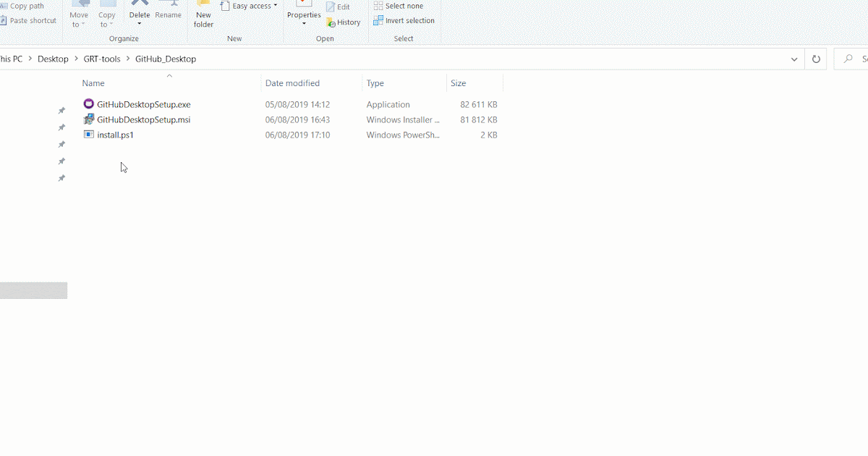868x456 pixels.
Task: Click Invert selection in the ribbon
Action: point(404,20)
